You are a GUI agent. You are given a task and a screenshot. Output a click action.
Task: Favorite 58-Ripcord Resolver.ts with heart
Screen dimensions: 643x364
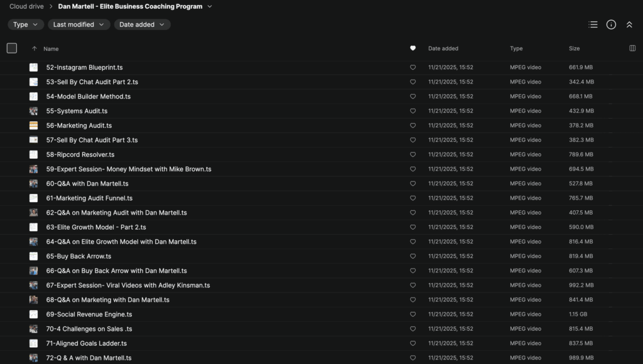pos(413,154)
